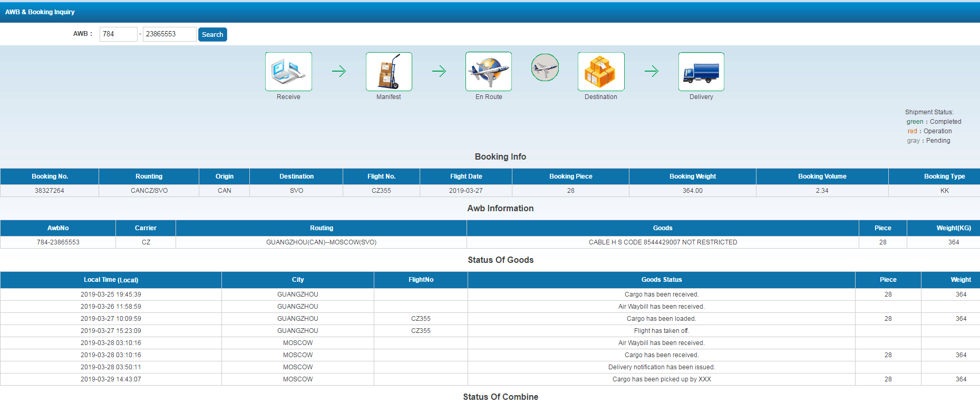Click the Receive stage computer icon
This screenshot has height=403, width=980.
pos(288,72)
